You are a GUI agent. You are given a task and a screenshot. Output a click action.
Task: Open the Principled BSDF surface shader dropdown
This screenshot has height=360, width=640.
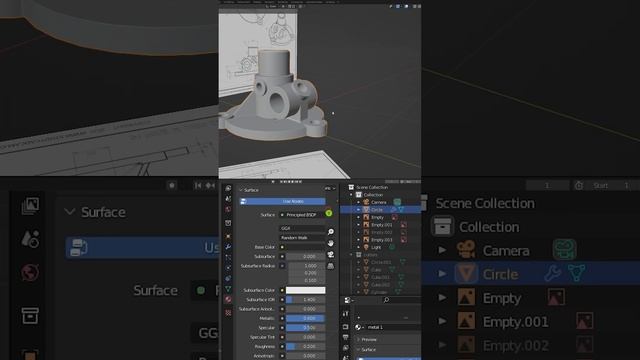[x=302, y=215]
